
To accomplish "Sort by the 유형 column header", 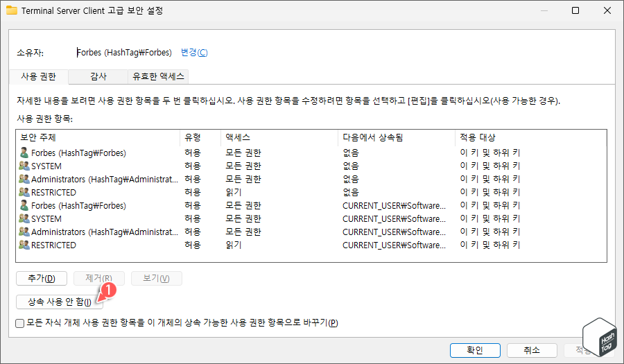I will coord(200,138).
